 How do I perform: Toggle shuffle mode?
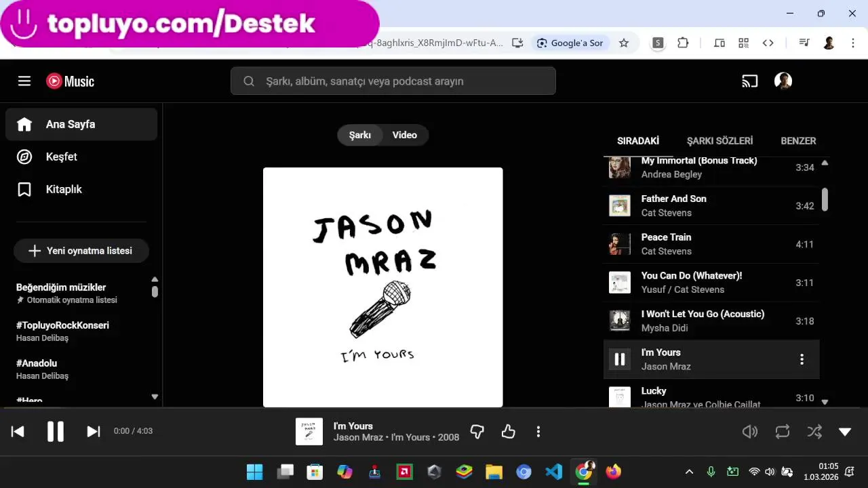click(814, 432)
